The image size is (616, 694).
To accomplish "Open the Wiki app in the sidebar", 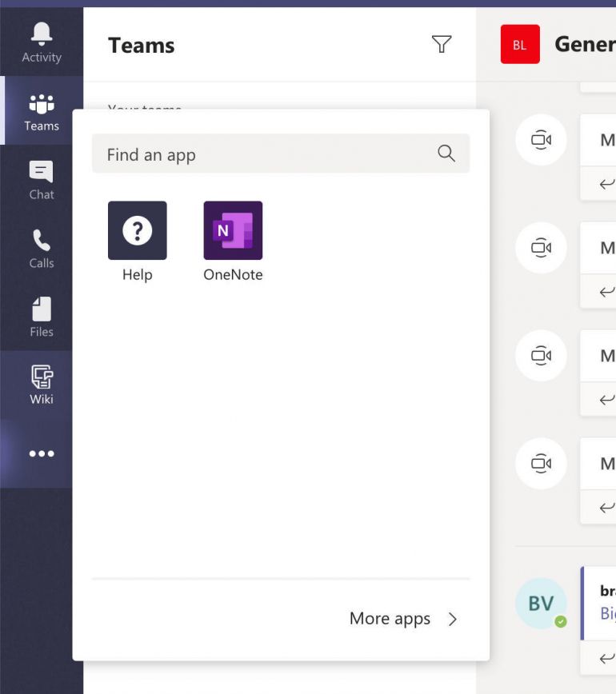I will [x=41, y=385].
